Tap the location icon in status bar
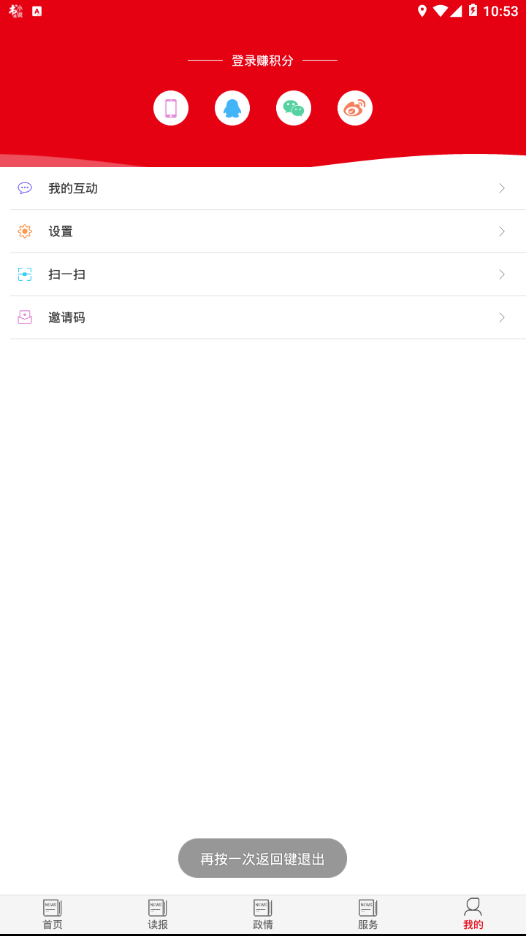Image resolution: width=526 pixels, height=936 pixels. pyautogui.click(x=422, y=11)
